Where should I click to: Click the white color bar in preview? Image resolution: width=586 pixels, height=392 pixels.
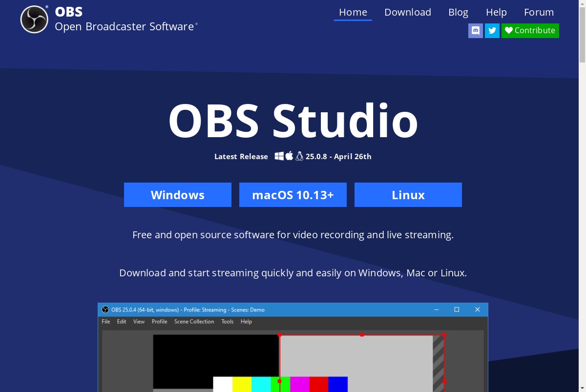(x=223, y=384)
